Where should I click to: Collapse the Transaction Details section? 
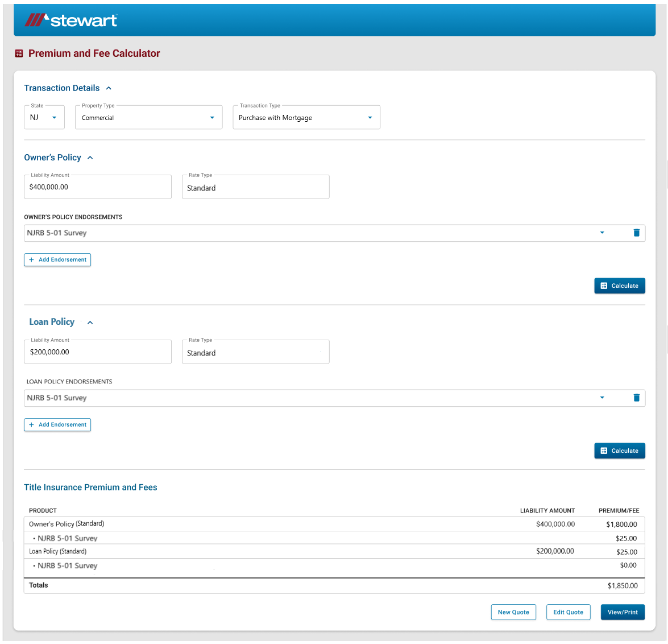tap(109, 88)
